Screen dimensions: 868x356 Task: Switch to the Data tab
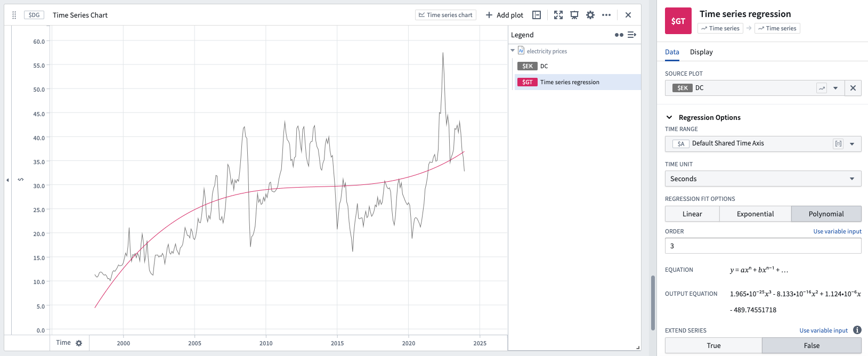672,52
